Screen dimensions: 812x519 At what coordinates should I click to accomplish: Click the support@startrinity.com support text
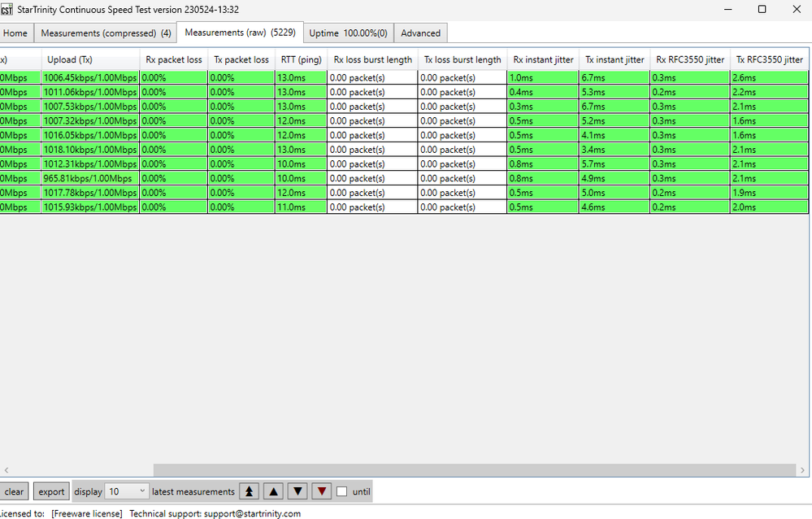point(252,514)
